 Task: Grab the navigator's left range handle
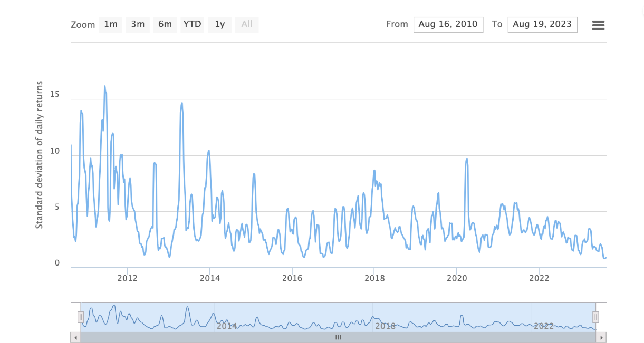point(81,317)
